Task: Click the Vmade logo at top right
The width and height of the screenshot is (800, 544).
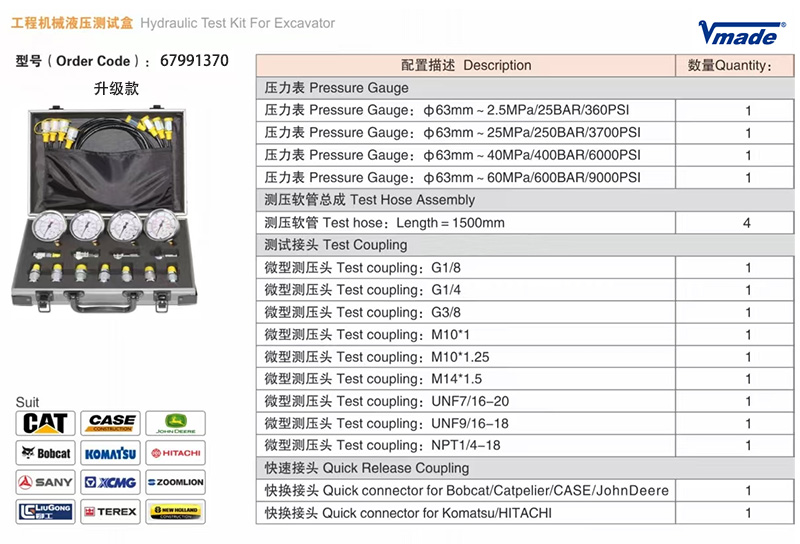Action: click(x=737, y=33)
